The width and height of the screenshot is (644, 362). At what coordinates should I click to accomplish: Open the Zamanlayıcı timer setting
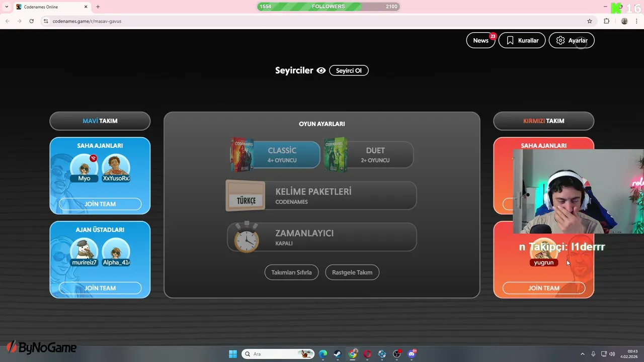[x=321, y=237]
